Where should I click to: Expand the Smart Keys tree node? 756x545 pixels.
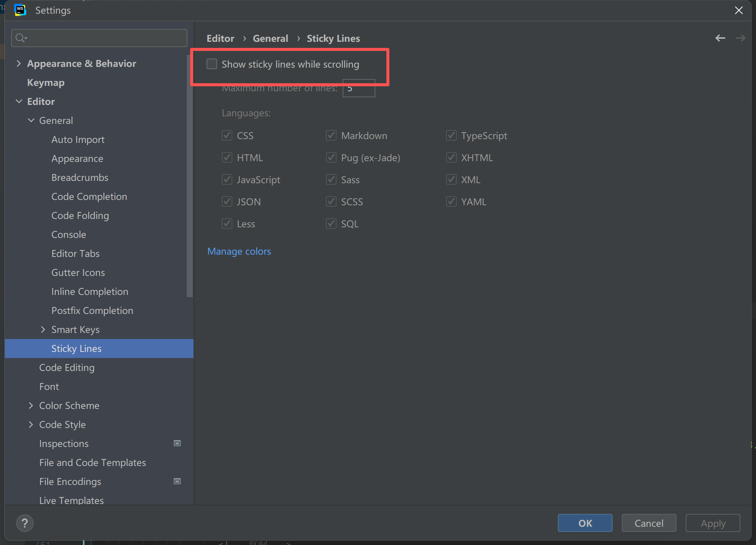43,330
